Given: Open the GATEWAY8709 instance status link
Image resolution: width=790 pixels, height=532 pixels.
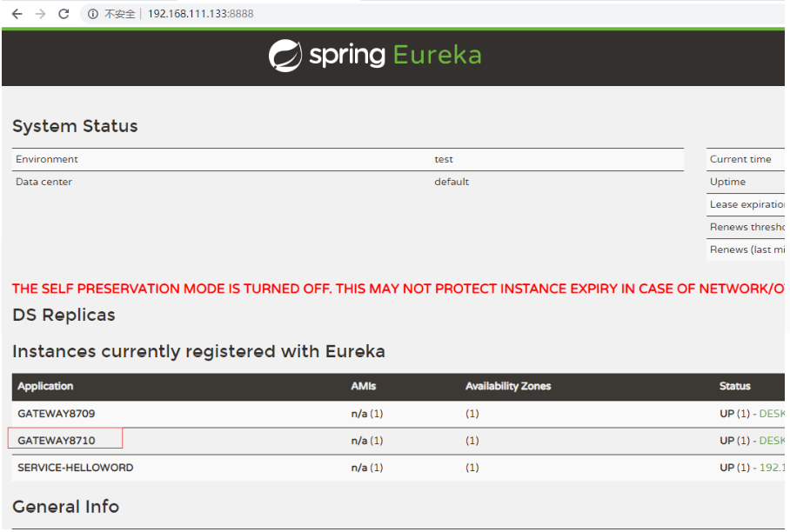Looking at the screenshot, I should coord(772,414).
